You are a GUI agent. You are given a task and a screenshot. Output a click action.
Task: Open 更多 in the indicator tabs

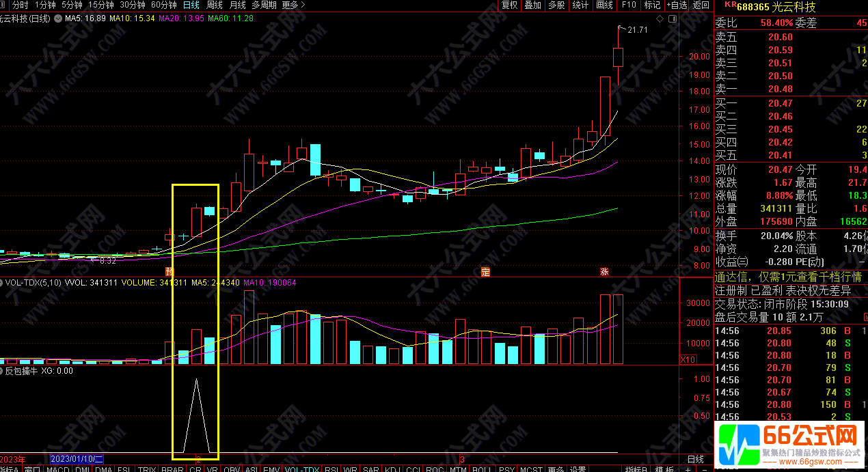pos(556,469)
